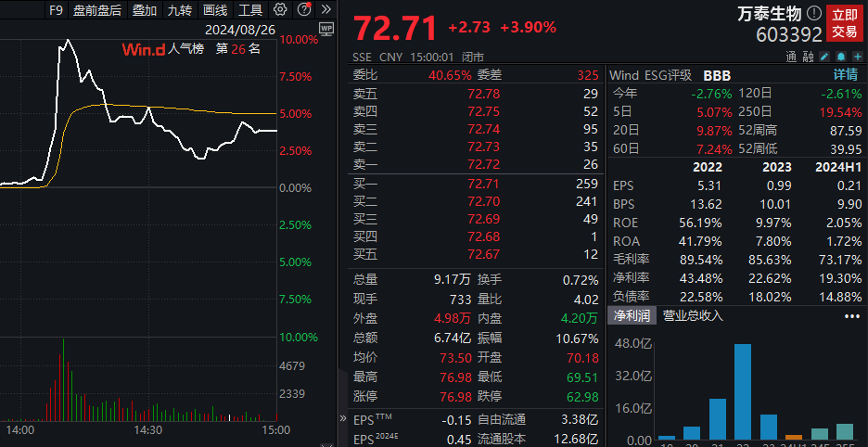The width and height of the screenshot is (868, 447).
Task: Click the BBB ESG rating
Action: point(717,76)
